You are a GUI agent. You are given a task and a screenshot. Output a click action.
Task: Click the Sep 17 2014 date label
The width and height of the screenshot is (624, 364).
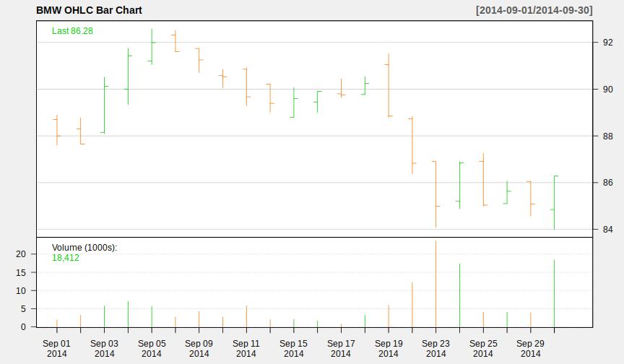tap(341, 349)
